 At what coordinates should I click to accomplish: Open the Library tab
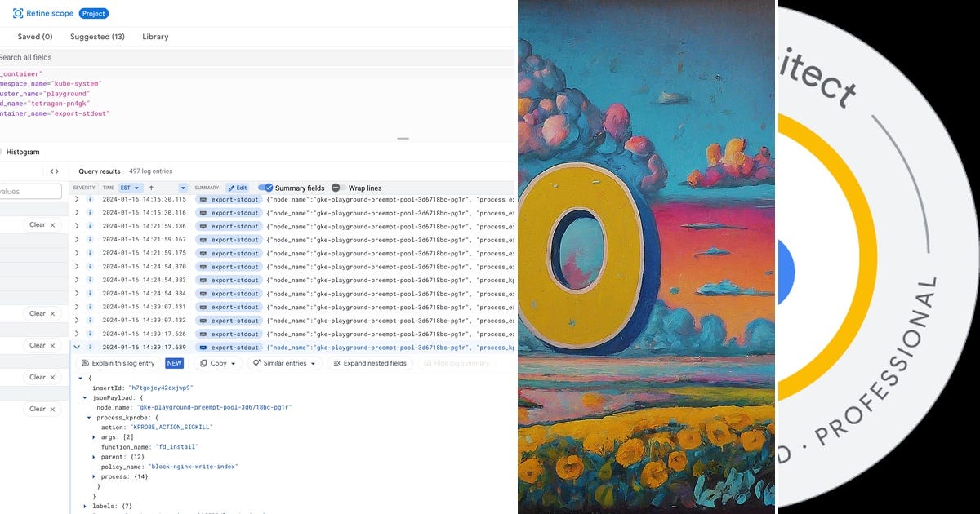(x=155, y=36)
